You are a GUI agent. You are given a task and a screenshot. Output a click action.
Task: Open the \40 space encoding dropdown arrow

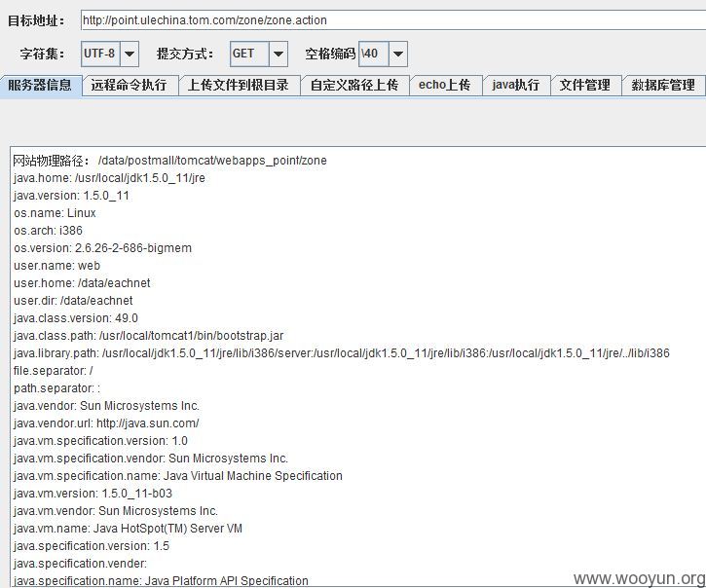coord(398,54)
